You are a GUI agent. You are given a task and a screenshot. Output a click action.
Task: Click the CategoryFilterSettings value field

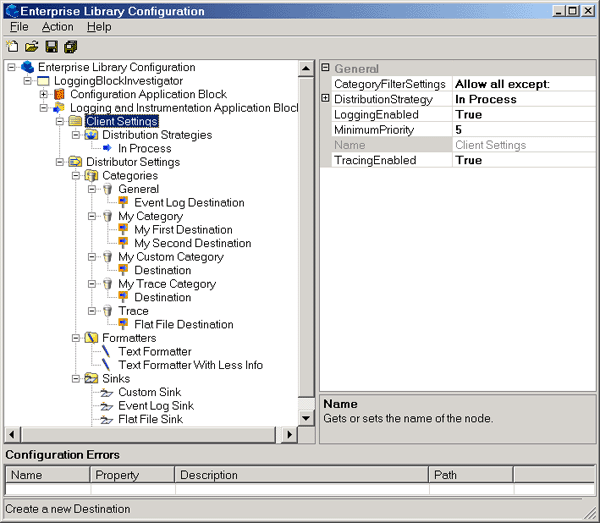pyautogui.click(x=523, y=84)
